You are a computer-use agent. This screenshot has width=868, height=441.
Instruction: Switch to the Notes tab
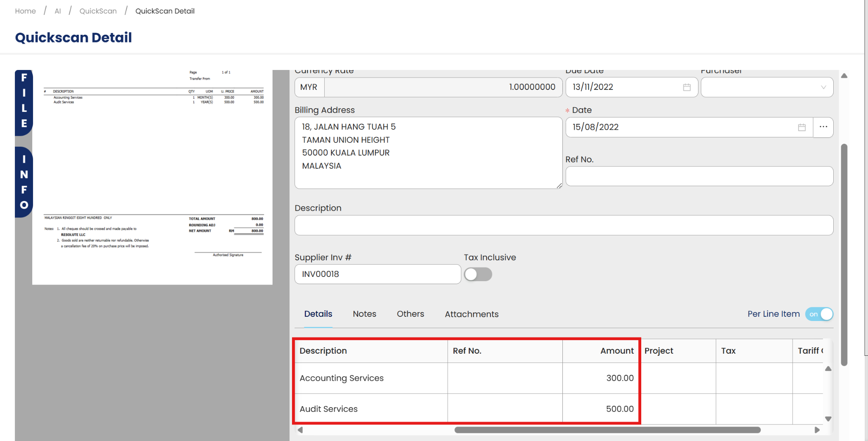tap(364, 314)
